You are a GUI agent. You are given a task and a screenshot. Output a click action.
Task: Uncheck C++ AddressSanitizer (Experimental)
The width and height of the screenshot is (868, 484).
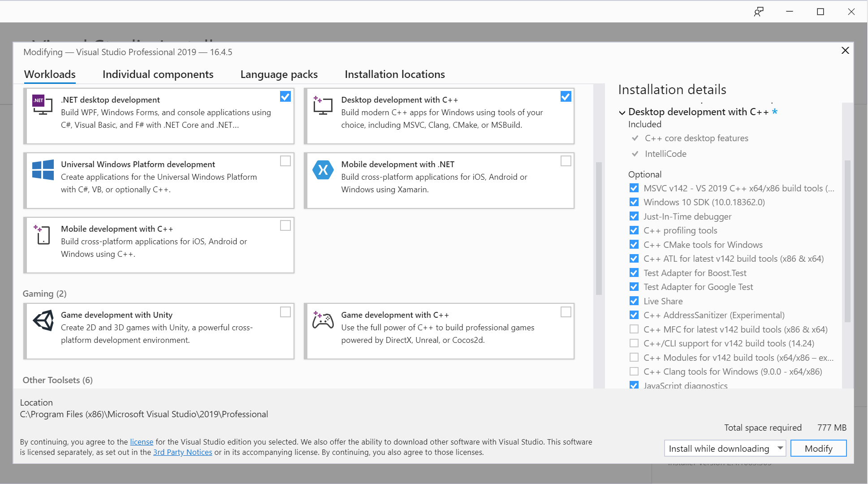[634, 315]
